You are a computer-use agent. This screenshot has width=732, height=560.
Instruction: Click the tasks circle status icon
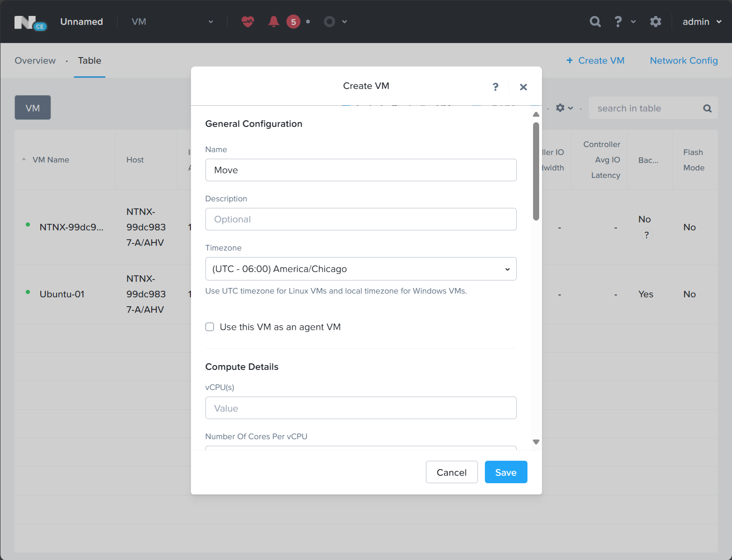click(329, 22)
